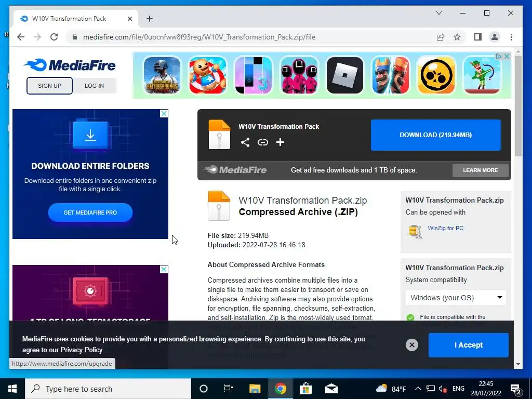The height and width of the screenshot is (399, 532).
Task: Open Chrome profile avatar
Action: [x=495, y=37]
